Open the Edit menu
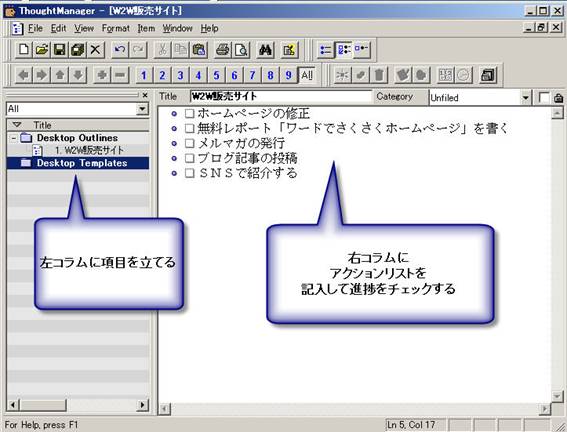 click(59, 28)
